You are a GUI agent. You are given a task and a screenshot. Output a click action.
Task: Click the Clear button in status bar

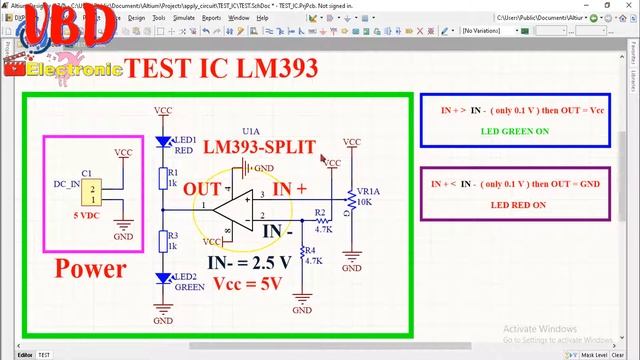tap(618, 355)
